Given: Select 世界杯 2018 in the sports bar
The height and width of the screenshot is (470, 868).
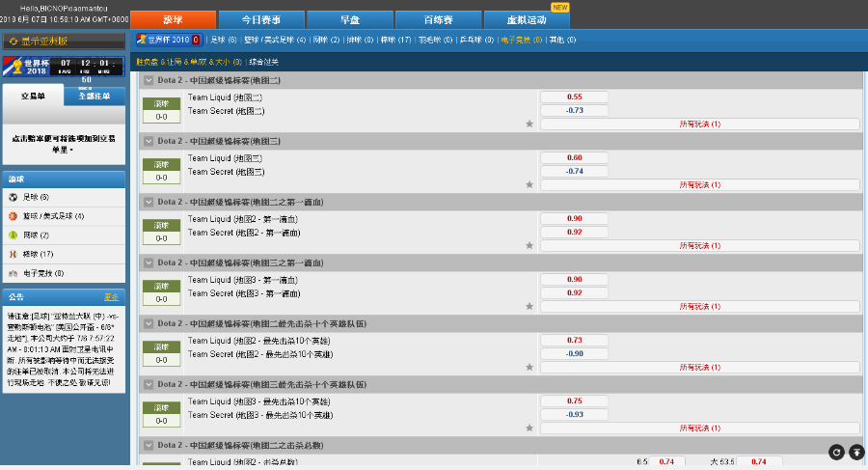Looking at the screenshot, I should tap(170, 40).
